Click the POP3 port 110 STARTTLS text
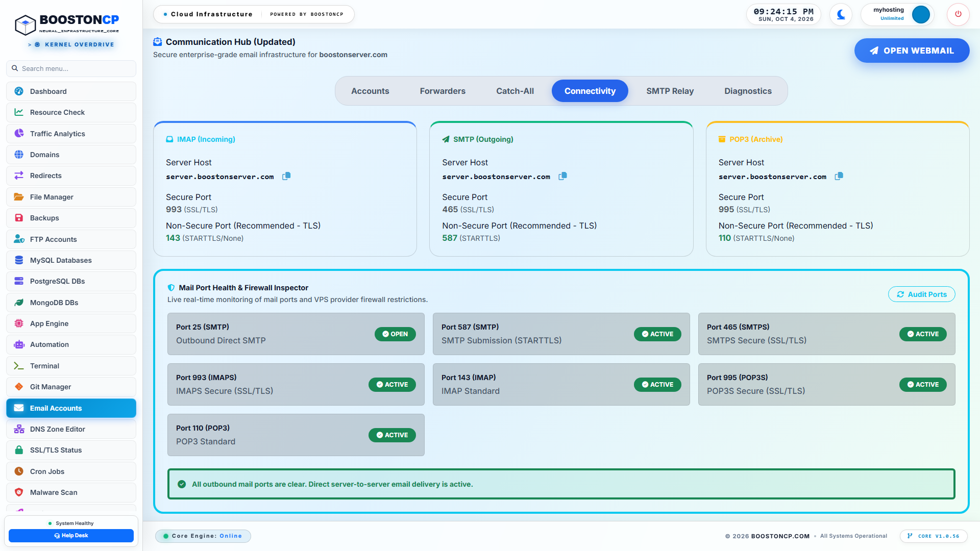 [756, 238]
